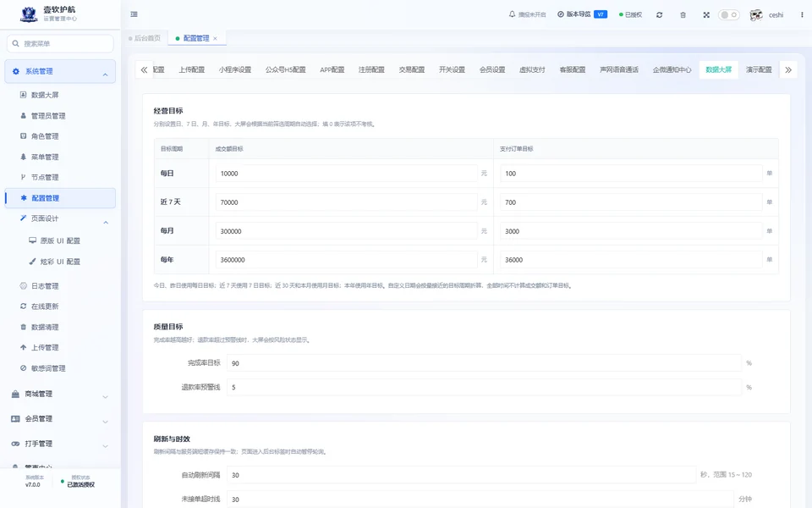
Task: Click the 角色管理 shield icon
Action: tap(23, 135)
